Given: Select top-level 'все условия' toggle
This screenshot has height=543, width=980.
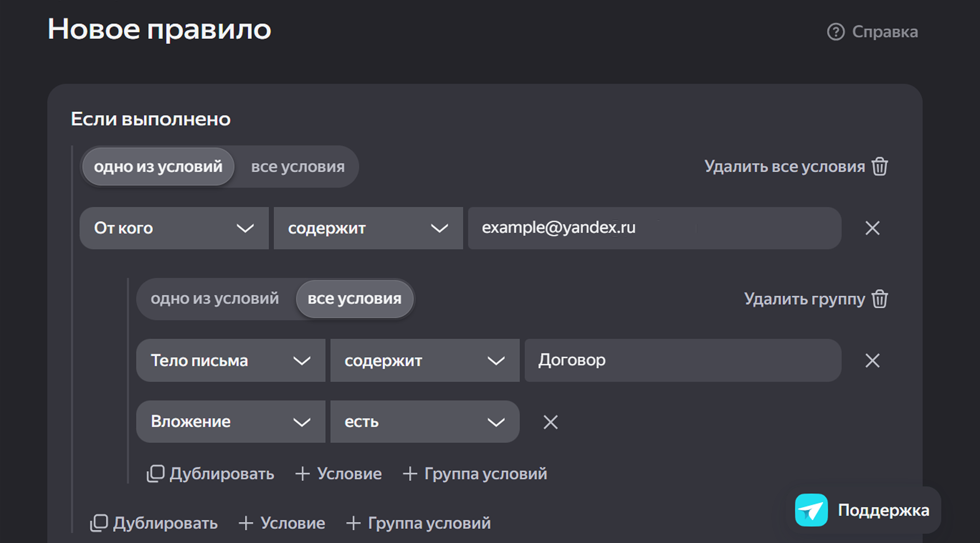Looking at the screenshot, I should 298,167.
